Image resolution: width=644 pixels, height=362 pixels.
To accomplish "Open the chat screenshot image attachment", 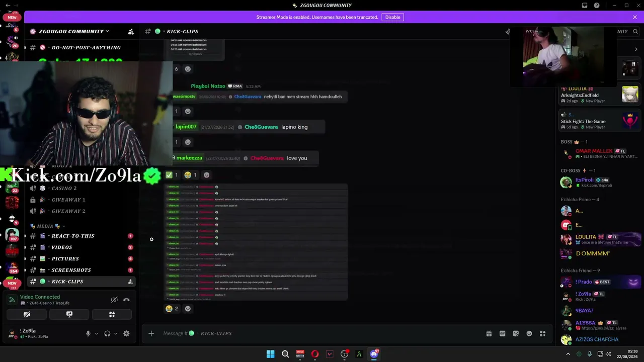I will coord(256,242).
